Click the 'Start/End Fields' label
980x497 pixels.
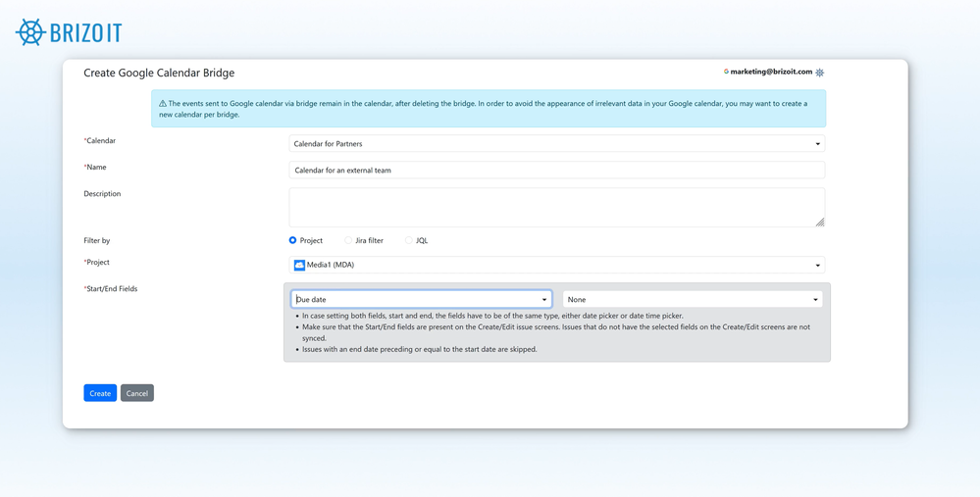[x=111, y=289]
